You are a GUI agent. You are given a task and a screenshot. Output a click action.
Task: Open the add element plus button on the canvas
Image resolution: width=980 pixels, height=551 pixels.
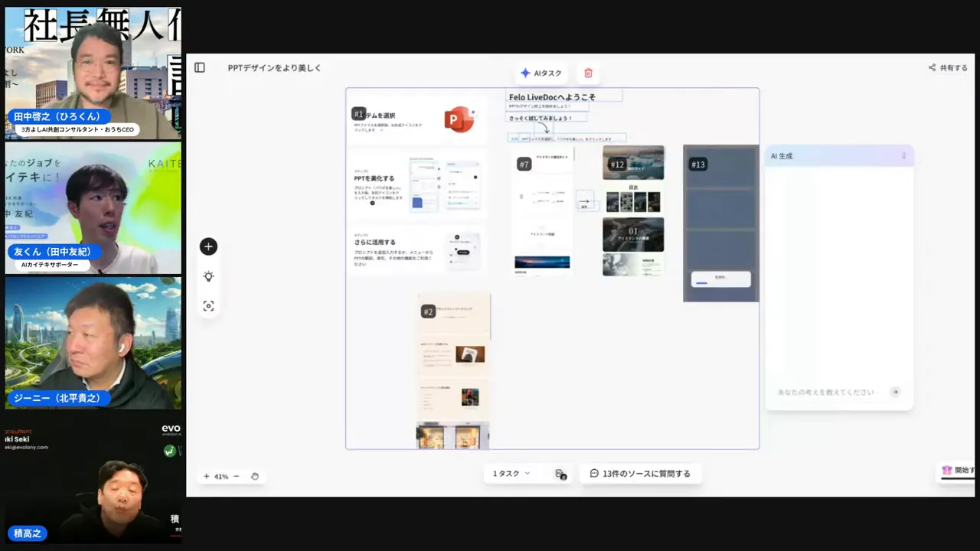pos(208,246)
